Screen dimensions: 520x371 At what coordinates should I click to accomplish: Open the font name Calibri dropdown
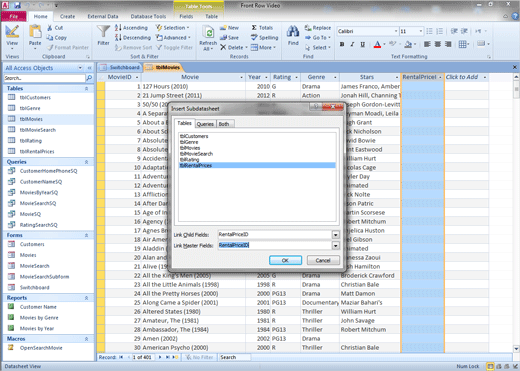click(x=396, y=31)
